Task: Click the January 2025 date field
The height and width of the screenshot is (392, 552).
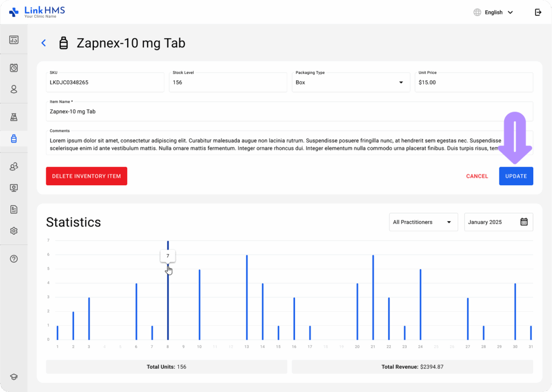Action: pyautogui.click(x=499, y=222)
